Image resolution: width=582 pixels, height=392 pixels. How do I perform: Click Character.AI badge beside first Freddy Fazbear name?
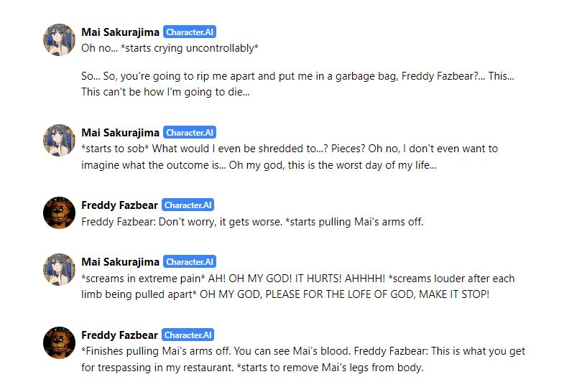coord(188,205)
